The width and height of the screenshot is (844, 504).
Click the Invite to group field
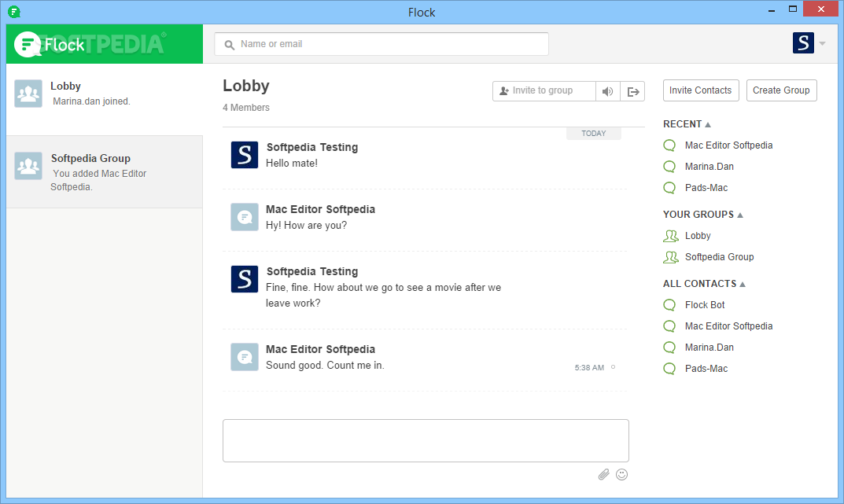coord(544,91)
